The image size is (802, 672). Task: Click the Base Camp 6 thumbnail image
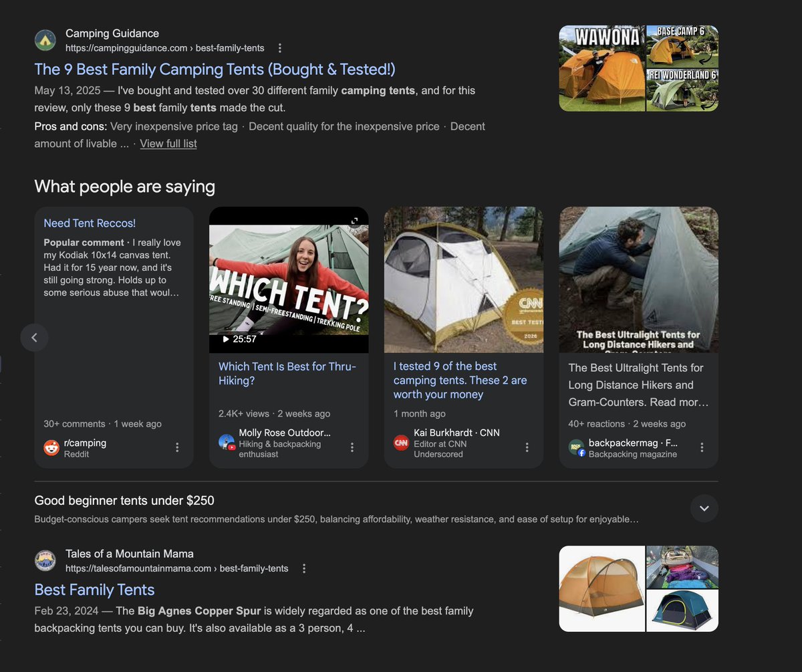point(682,46)
